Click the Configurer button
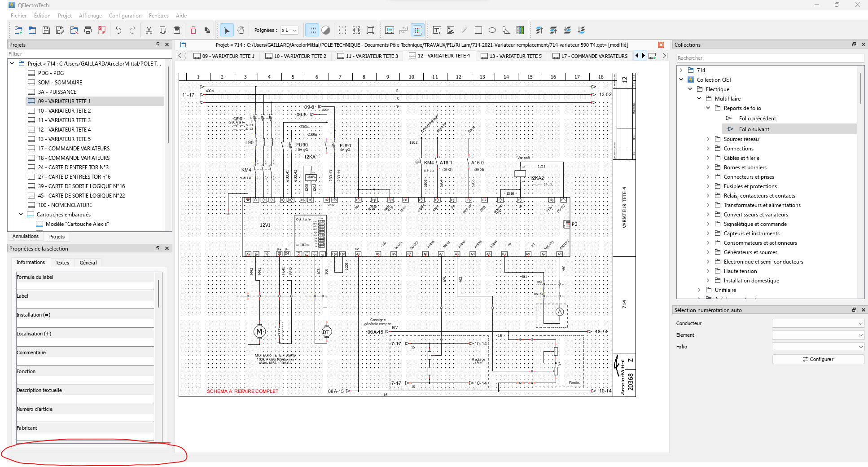The height and width of the screenshot is (467, 868). pos(818,359)
